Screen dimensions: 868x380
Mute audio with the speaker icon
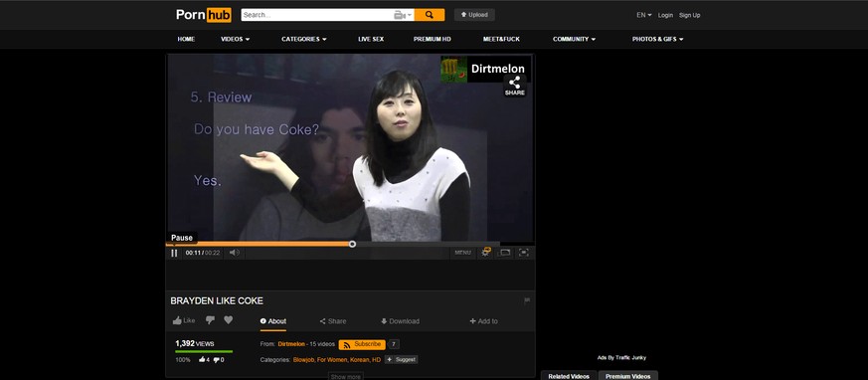click(235, 253)
